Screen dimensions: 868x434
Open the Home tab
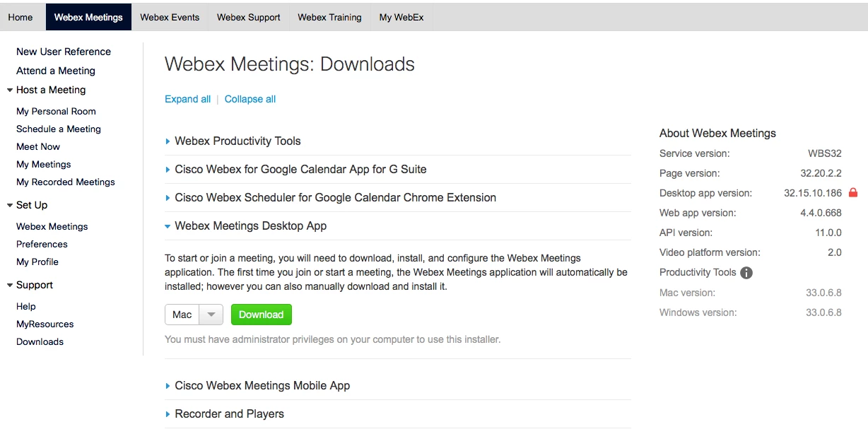coord(20,17)
